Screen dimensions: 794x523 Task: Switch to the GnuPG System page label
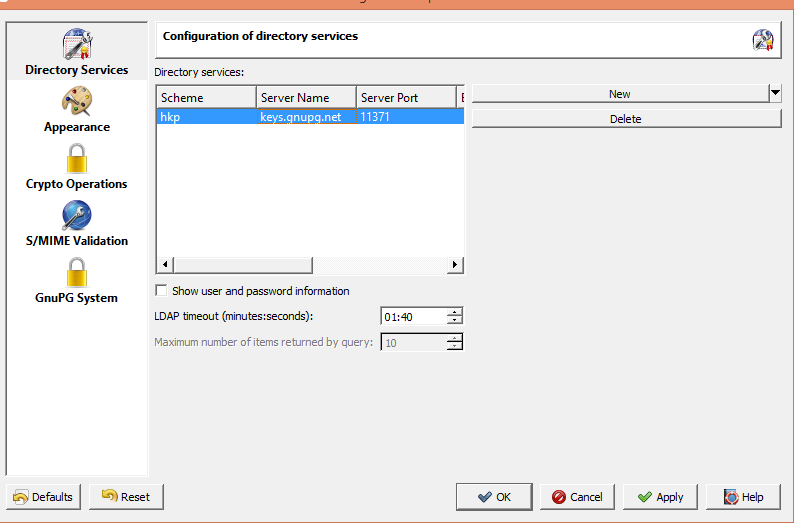coord(76,298)
